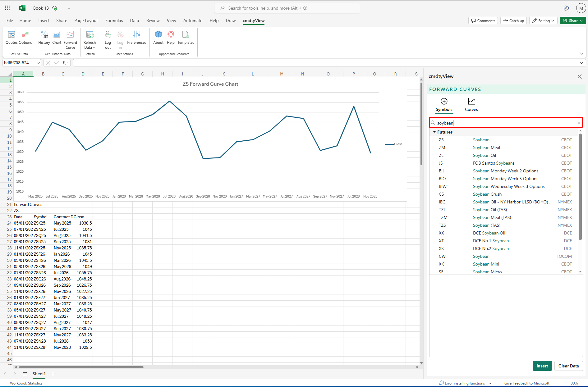Open the Templates tool
The image size is (588, 387).
[186, 37]
